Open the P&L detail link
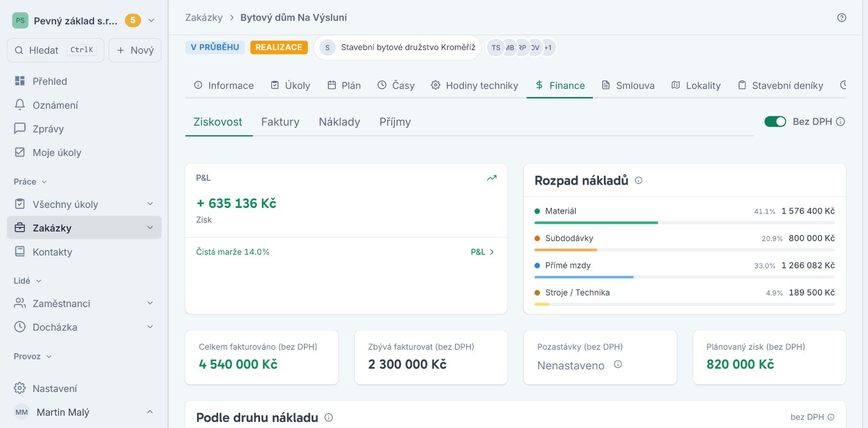 [x=482, y=252]
